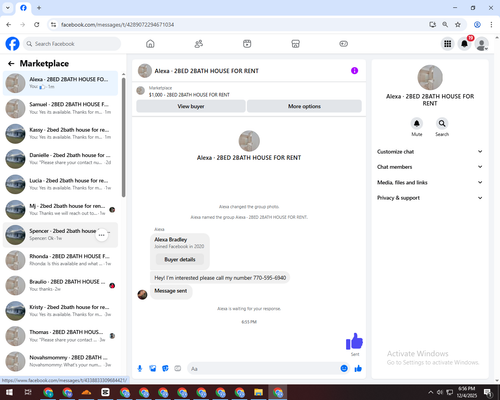Open File Explorer on taskbar
Viewport: 500px width, 400px height.
[258, 392]
